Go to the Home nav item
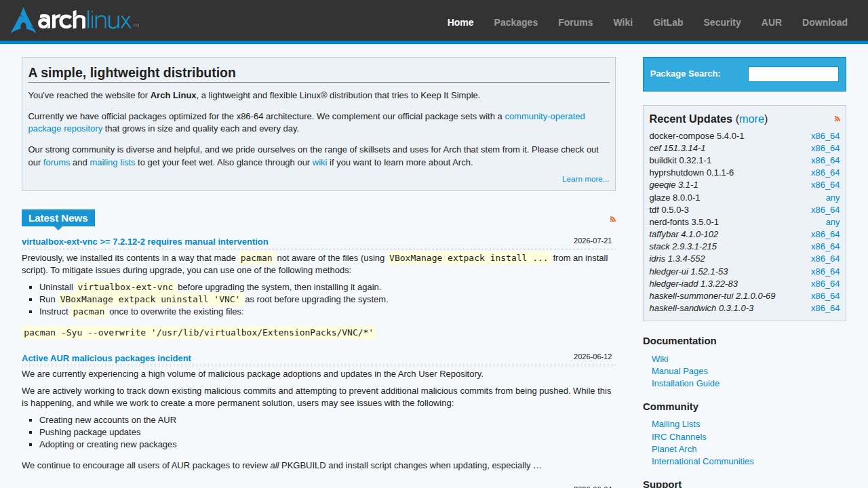The width and height of the screenshot is (868, 488). (460, 22)
